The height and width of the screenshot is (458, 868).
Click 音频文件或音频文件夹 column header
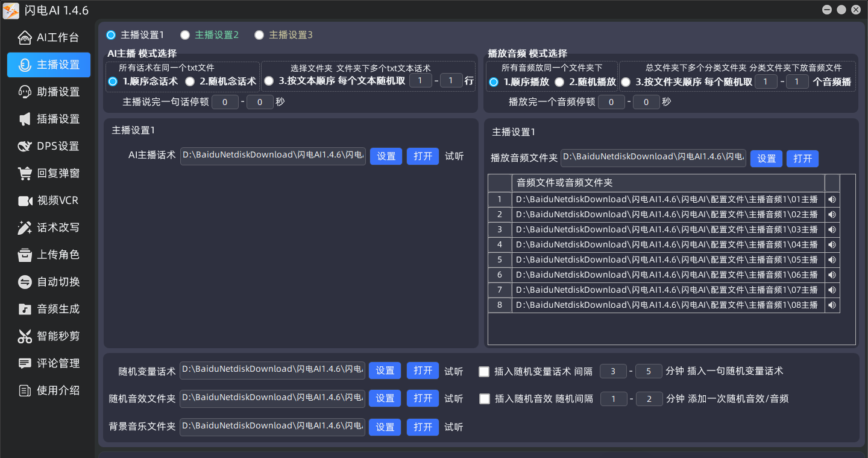tap(668, 183)
